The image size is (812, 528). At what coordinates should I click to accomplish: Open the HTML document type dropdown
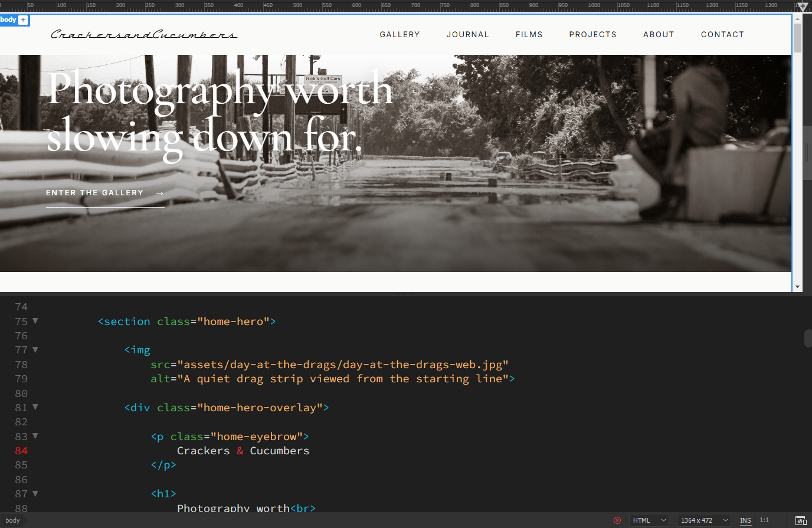(x=649, y=520)
